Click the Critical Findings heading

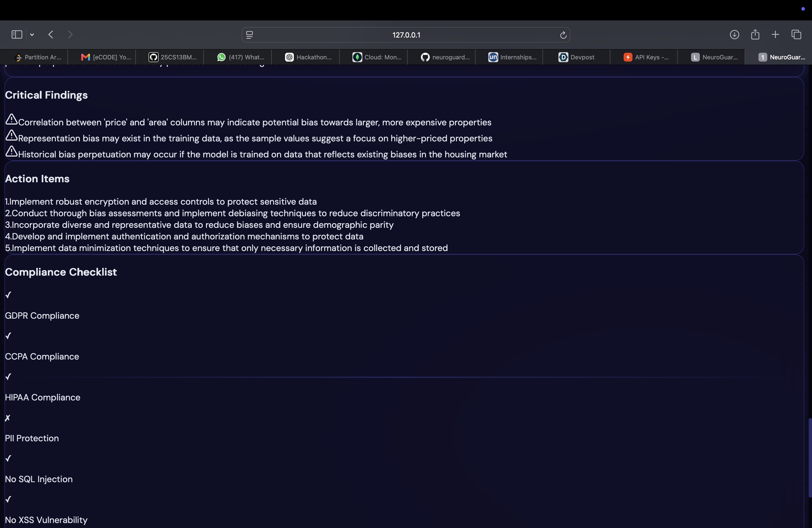point(46,95)
